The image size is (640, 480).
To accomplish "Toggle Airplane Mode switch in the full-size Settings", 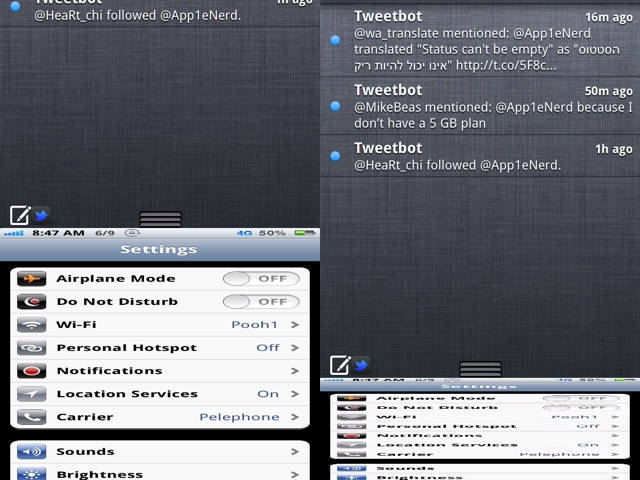I will (261, 279).
